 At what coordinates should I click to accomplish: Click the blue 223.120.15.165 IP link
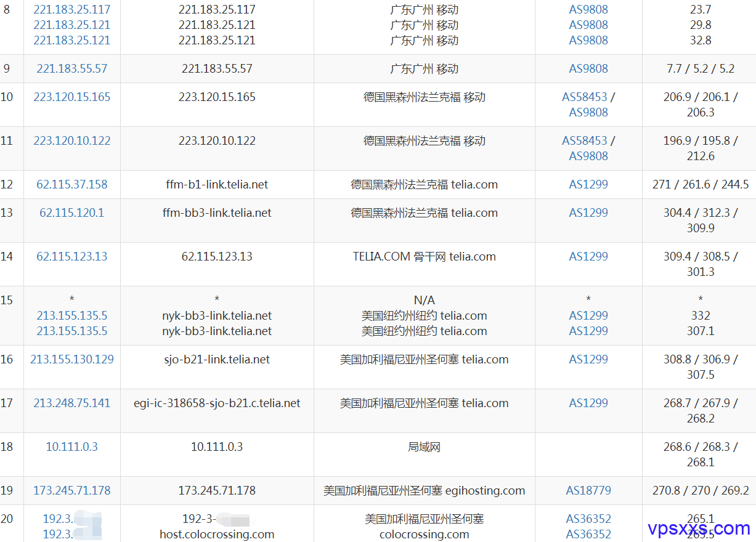pyautogui.click(x=72, y=97)
